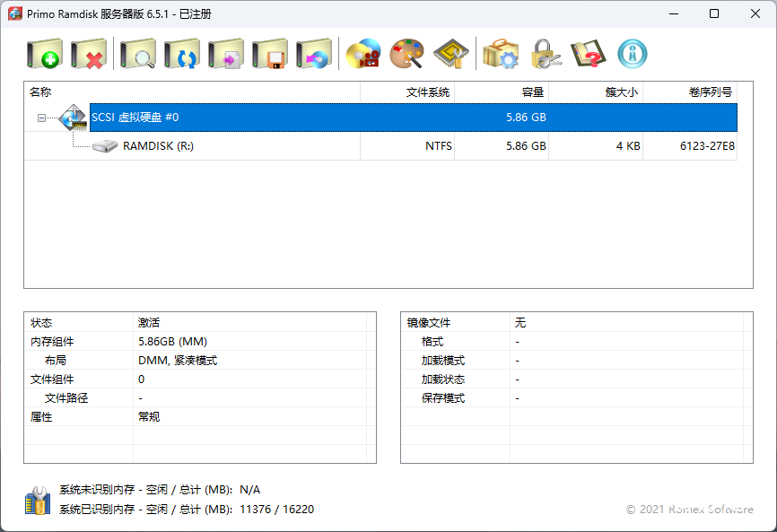
Task: Click the 状态 label in details panel
Action: coord(41,323)
